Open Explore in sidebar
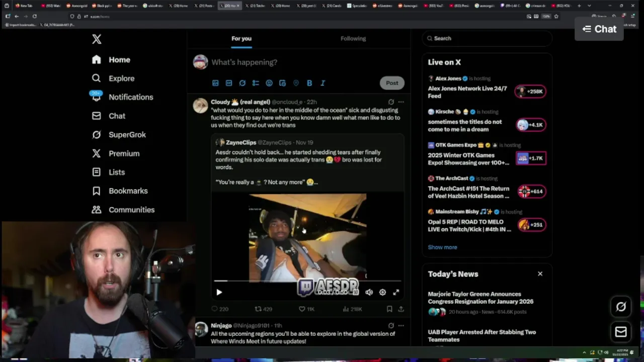The width and height of the screenshot is (644, 362). coord(113,78)
